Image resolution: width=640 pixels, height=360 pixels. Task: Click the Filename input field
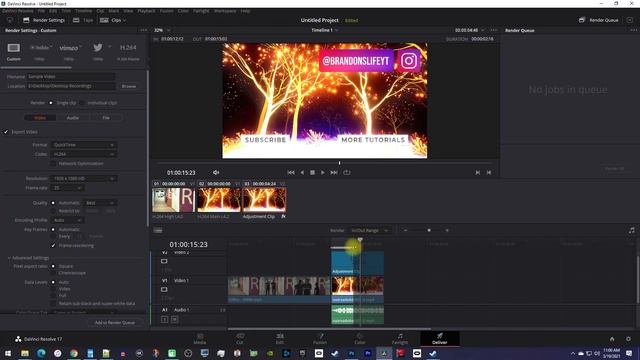pyautogui.click(x=71, y=77)
